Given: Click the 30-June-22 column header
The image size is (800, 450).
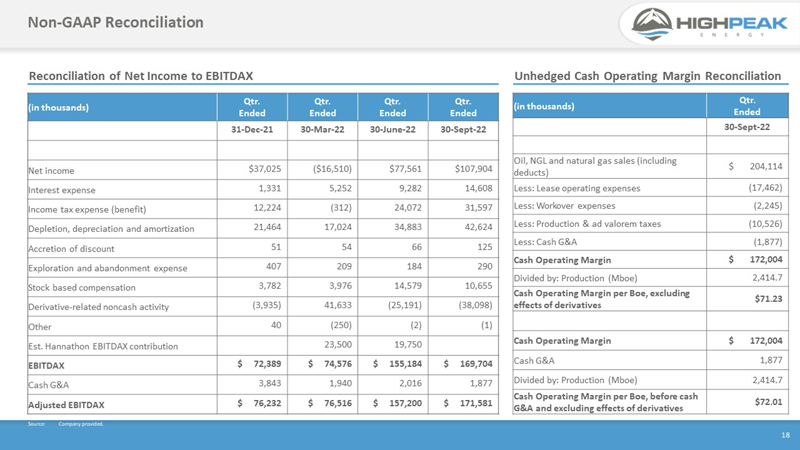Looking at the screenshot, I should 392,130.
